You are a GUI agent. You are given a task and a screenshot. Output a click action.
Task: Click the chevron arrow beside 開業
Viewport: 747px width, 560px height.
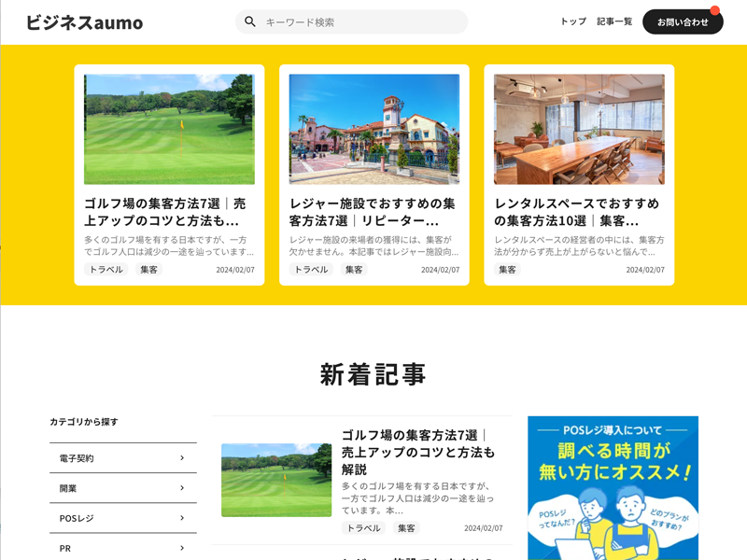click(182, 488)
